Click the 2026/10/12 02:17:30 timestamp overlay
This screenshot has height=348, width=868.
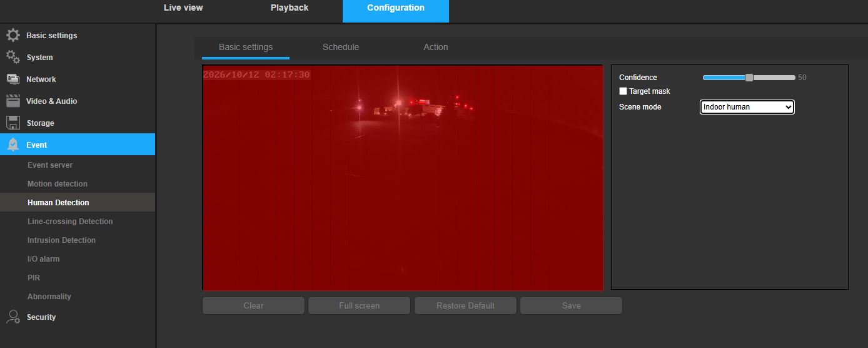(x=256, y=74)
